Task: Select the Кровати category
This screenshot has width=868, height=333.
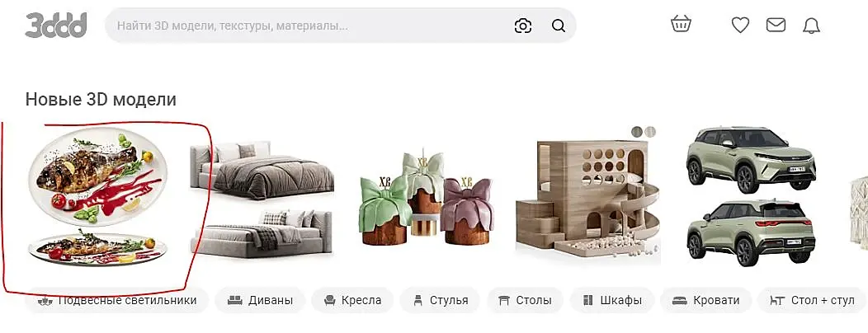Action: pos(705,300)
